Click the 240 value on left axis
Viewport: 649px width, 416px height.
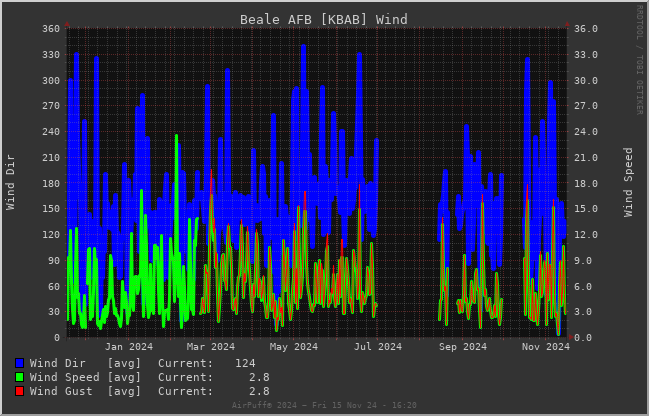[51, 132]
